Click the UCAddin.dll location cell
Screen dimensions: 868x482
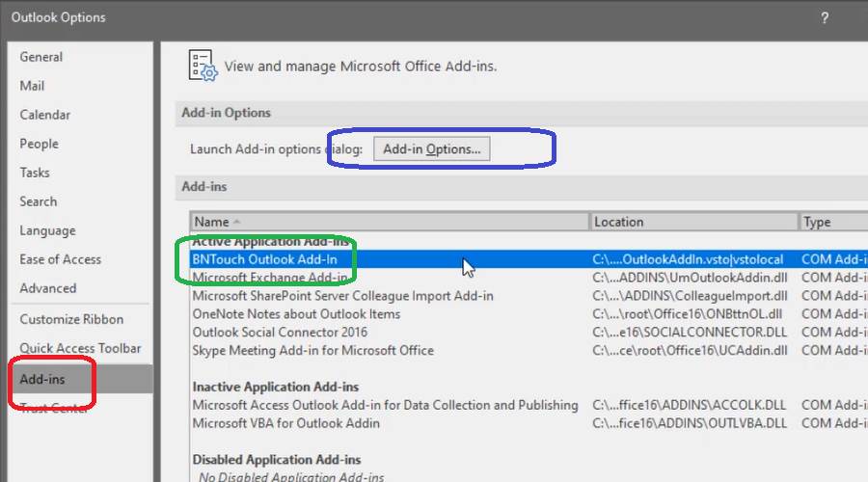click(690, 350)
